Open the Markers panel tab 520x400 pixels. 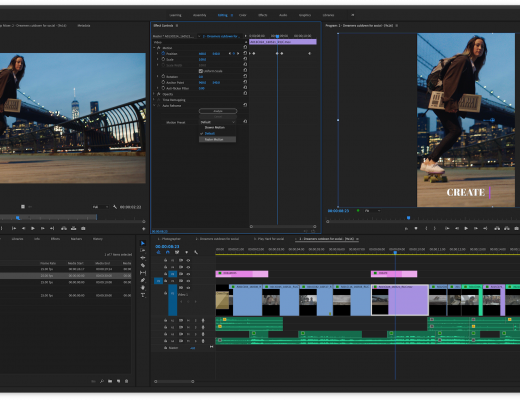pos(76,239)
